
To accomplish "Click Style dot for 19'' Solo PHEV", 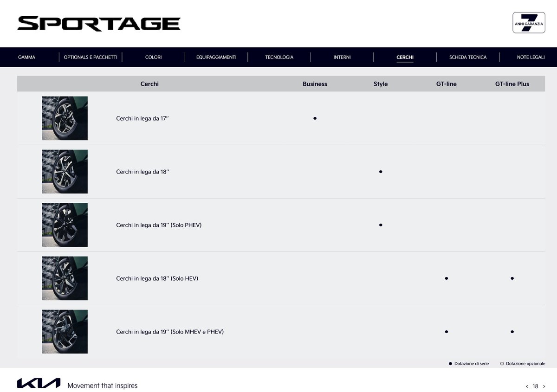I will pos(381,225).
